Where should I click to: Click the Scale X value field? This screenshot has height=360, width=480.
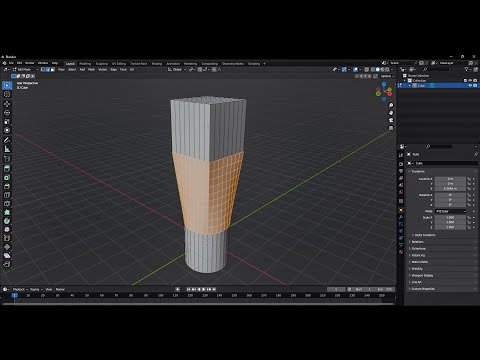click(x=450, y=217)
